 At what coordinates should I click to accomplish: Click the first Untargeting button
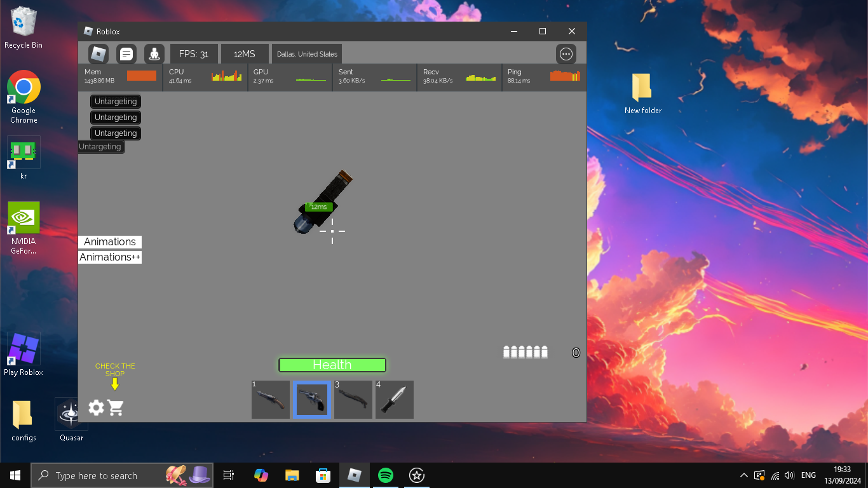tap(116, 102)
